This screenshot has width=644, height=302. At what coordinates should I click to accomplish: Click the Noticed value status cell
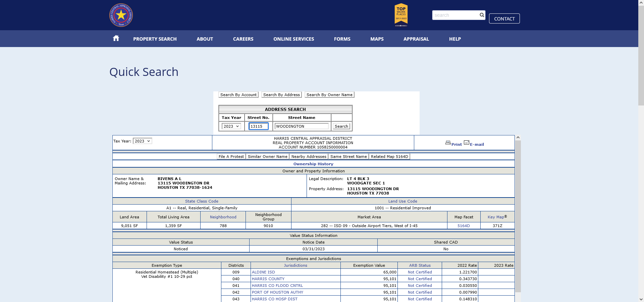(181, 249)
